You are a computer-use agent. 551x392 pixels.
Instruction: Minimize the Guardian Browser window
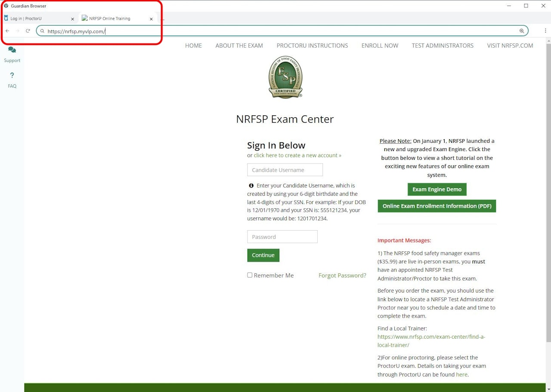click(509, 6)
